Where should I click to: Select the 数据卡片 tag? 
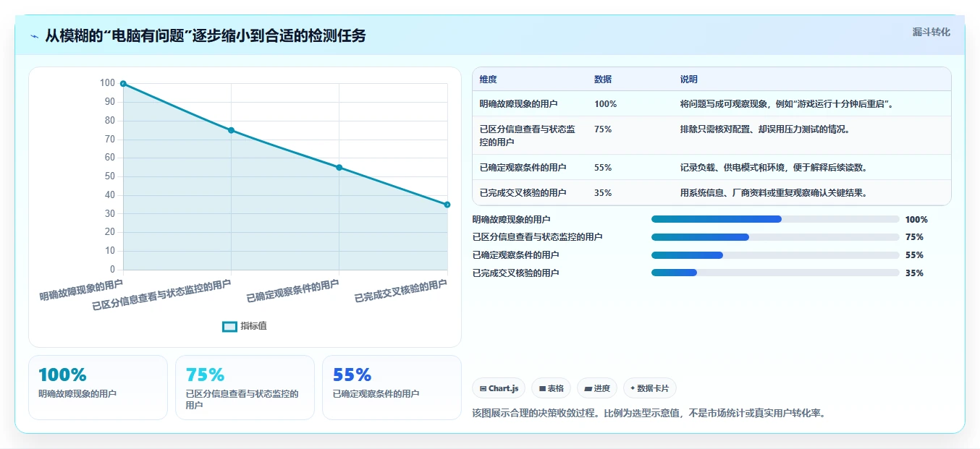650,388
